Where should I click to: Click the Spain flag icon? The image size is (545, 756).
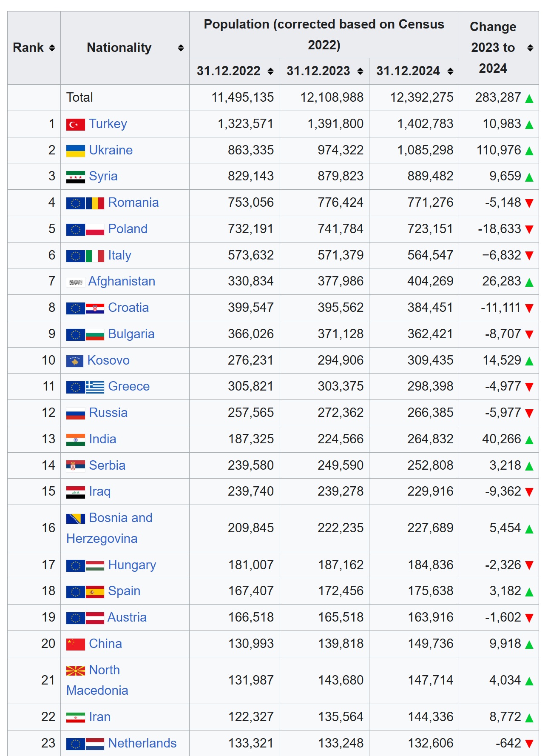pos(95,592)
